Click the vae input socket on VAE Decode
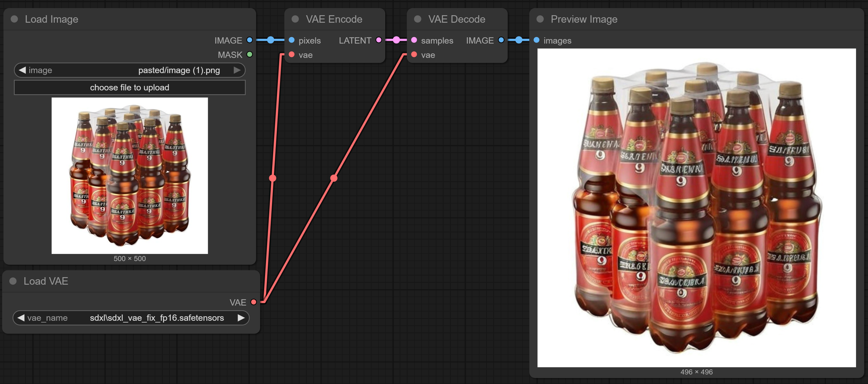This screenshot has width=868, height=384. pyautogui.click(x=414, y=54)
